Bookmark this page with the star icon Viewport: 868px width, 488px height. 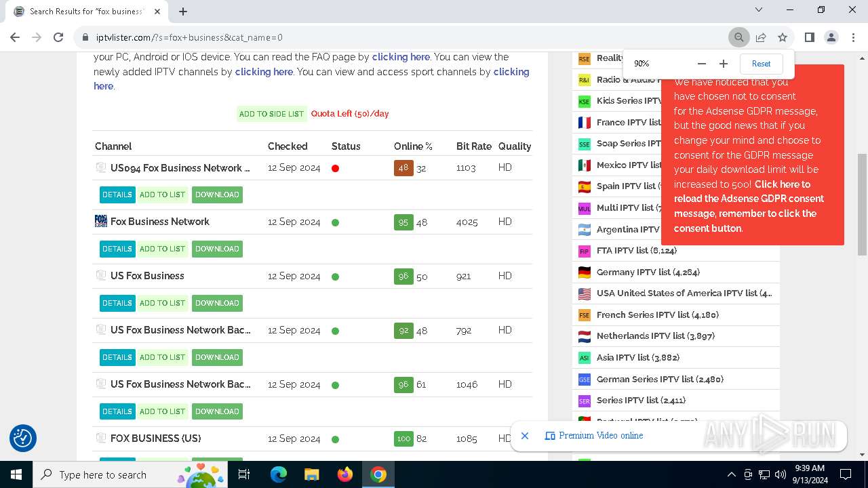click(x=783, y=37)
